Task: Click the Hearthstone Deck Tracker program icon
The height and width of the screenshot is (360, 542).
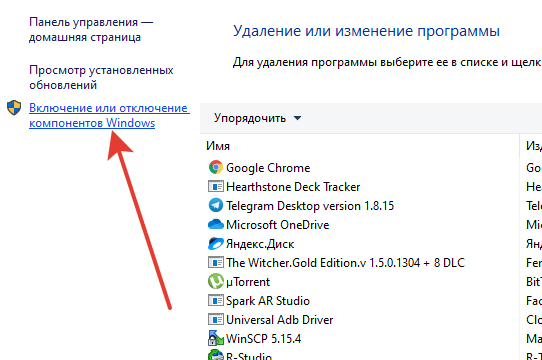Action: tap(216, 186)
